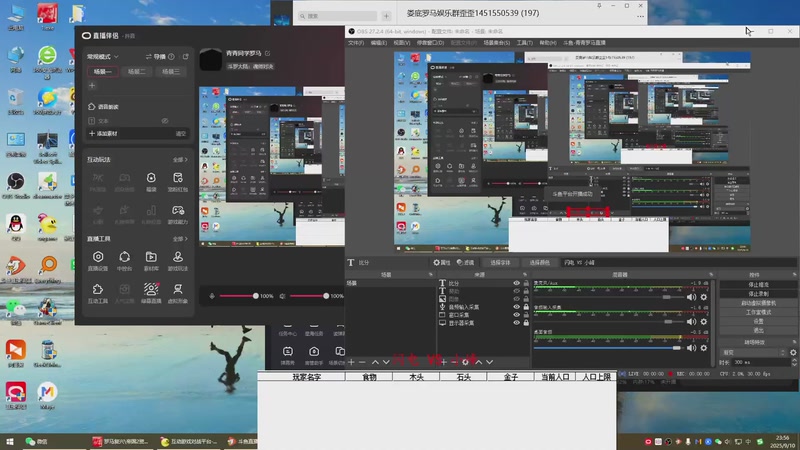Open the more-options dots in the QQ group window
Screen dimensions: 800x450
(x=640, y=16)
